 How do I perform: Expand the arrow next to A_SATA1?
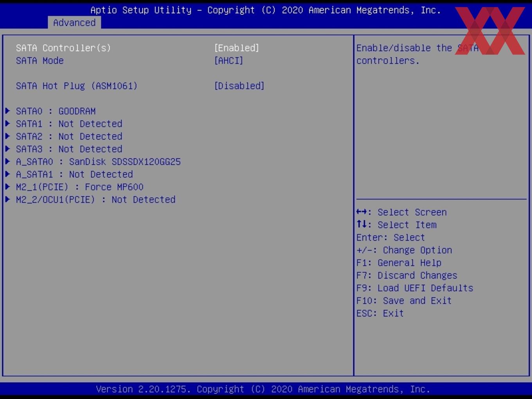(7, 174)
